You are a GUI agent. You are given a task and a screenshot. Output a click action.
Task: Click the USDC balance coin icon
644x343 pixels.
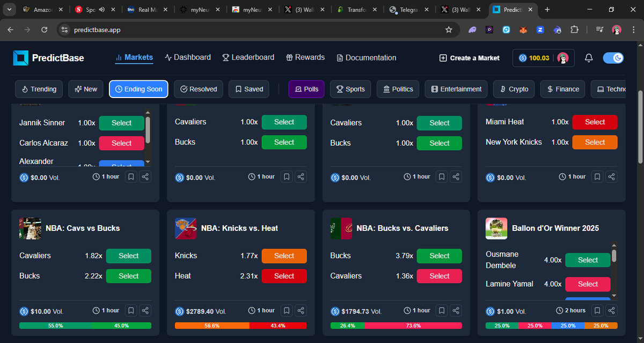pyautogui.click(x=523, y=58)
